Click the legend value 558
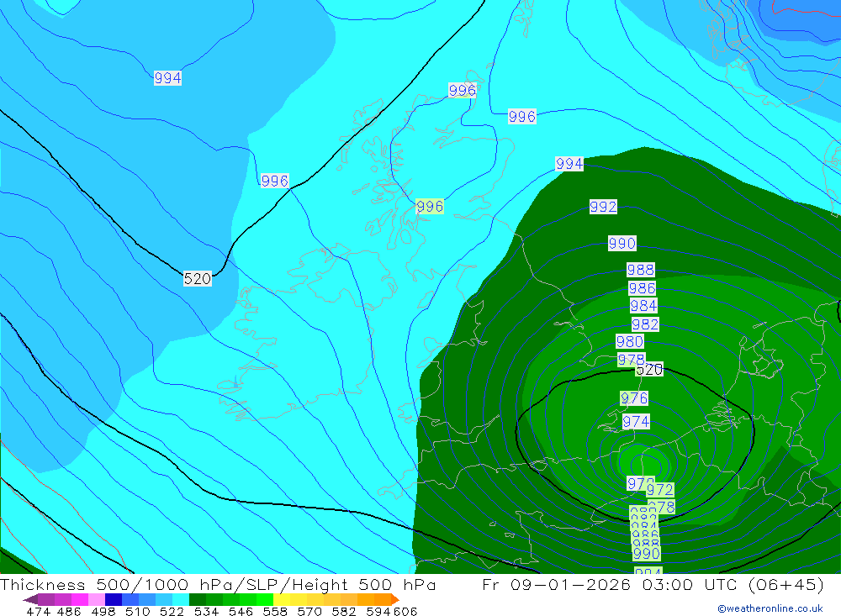The height and width of the screenshot is (616, 841). coord(275,611)
